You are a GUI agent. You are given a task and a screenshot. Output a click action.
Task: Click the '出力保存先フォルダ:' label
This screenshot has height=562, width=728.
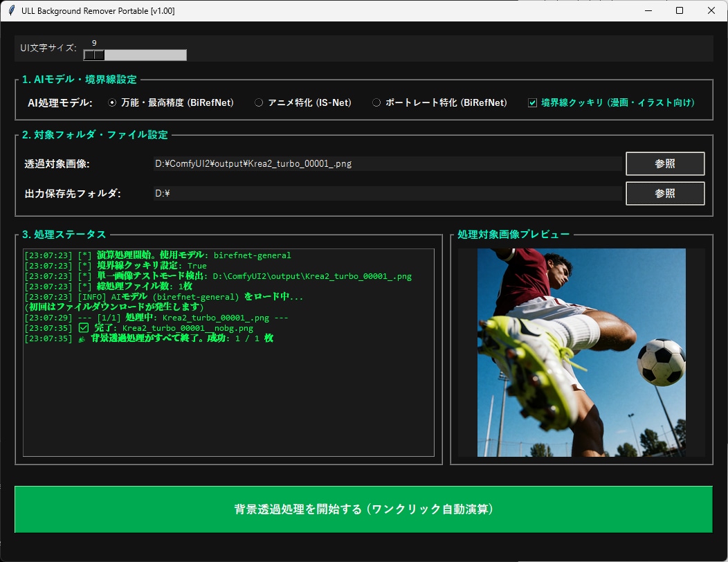tap(73, 193)
